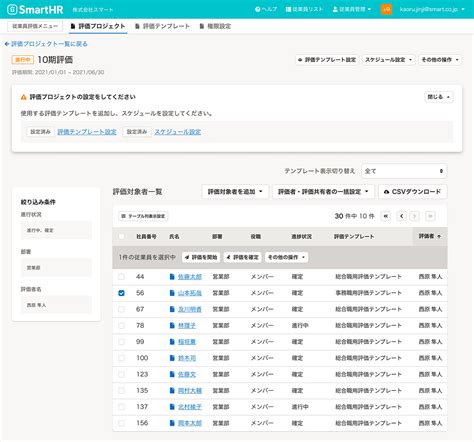This screenshot has width=474, height=442.
Task: Check the checkbox for employee 44
Action: pos(121,276)
